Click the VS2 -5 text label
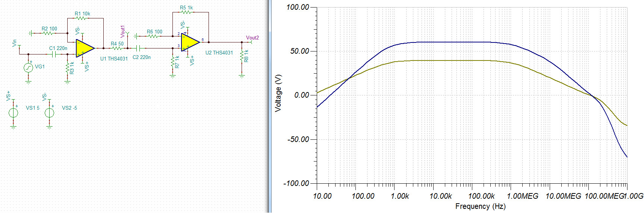The image size is (644, 213). [x=70, y=108]
